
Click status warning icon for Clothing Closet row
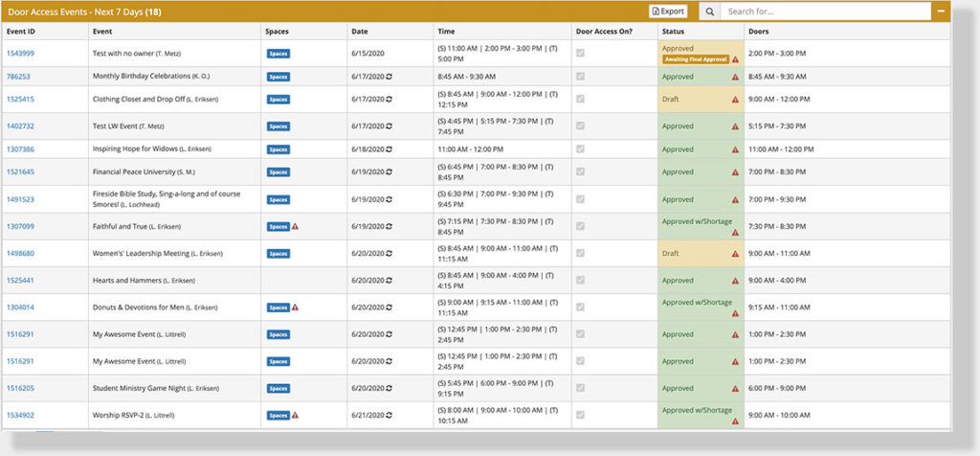(x=736, y=100)
